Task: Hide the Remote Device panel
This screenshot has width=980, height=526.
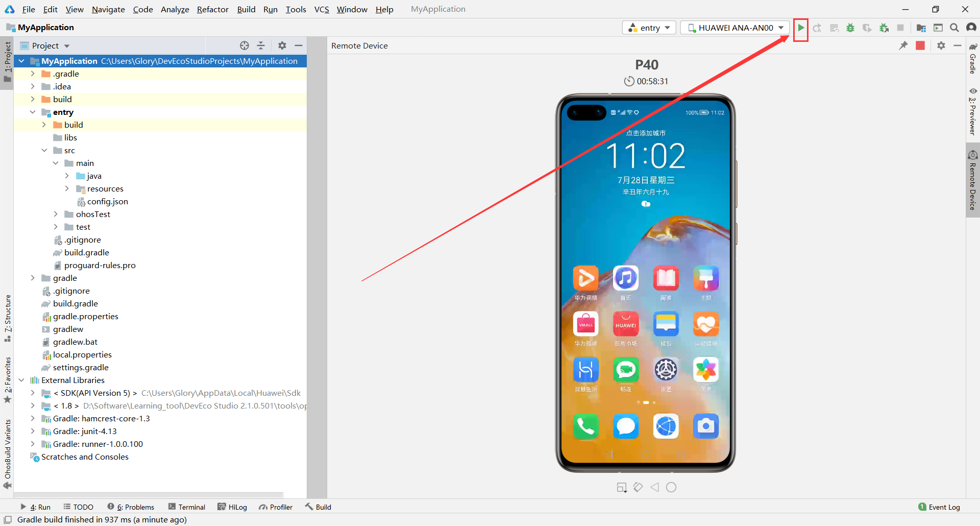Action: point(958,45)
